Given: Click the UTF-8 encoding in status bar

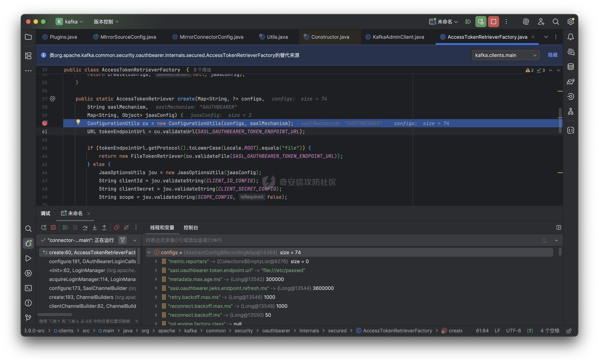Looking at the screenshot, I should [x=514, y=331].
